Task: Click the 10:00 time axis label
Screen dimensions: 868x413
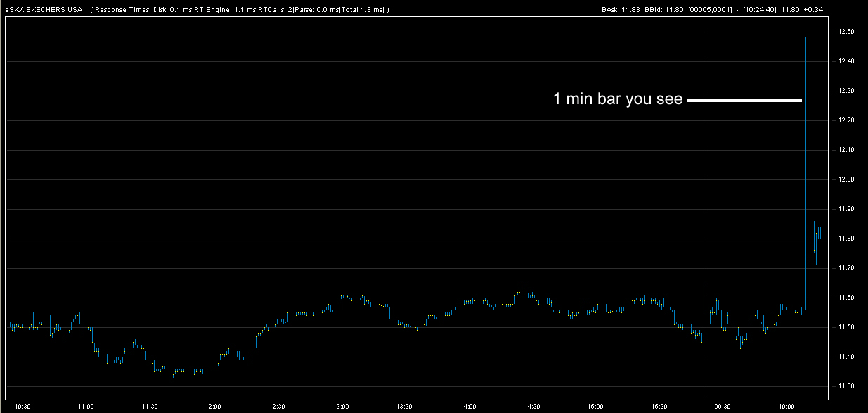Action: point(786,407)
